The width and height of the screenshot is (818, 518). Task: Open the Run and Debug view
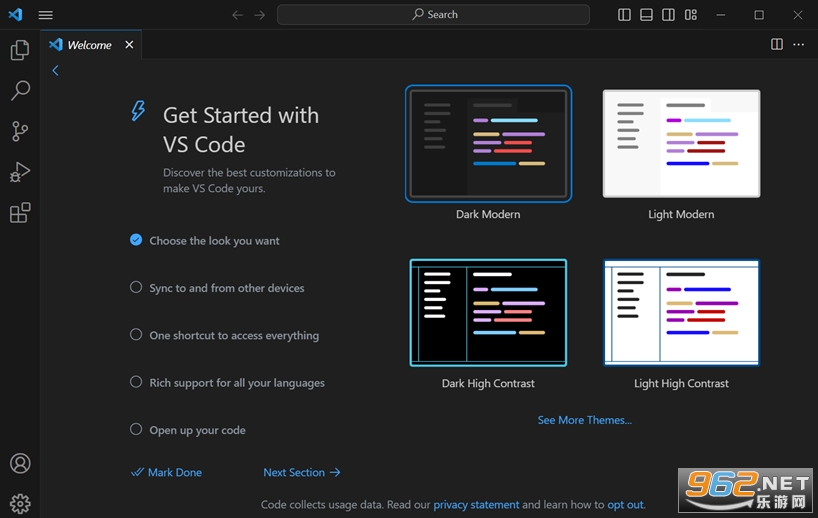tap(20, 172)
